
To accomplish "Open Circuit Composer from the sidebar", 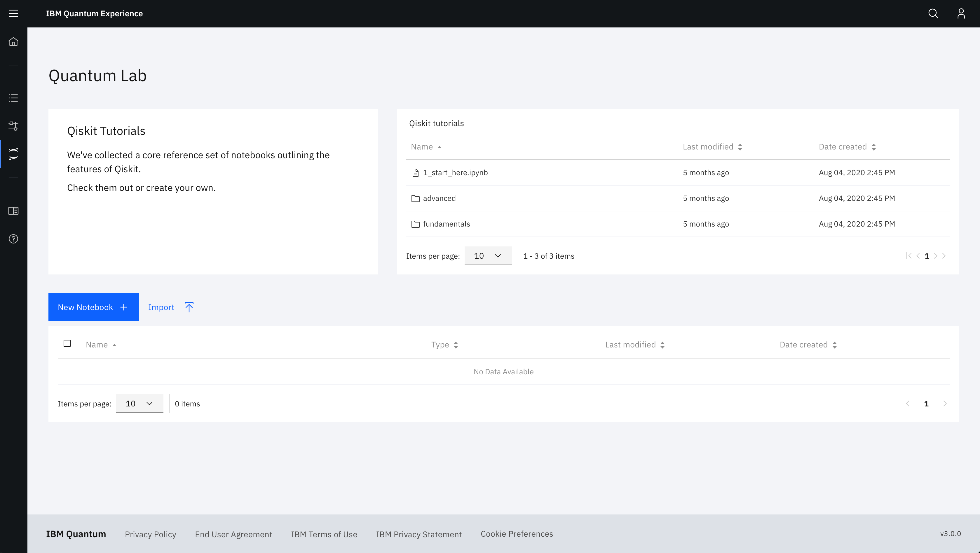I will [13, 126].
